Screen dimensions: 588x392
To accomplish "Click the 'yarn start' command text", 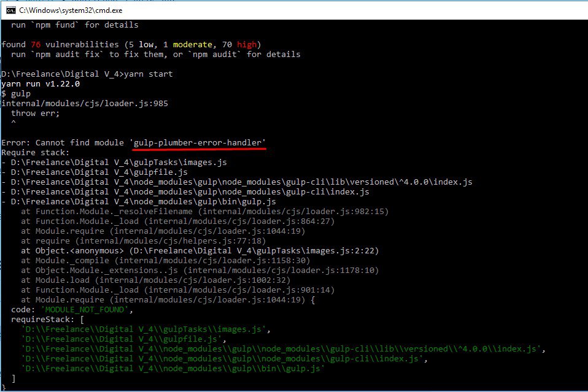I will (148, 74).
